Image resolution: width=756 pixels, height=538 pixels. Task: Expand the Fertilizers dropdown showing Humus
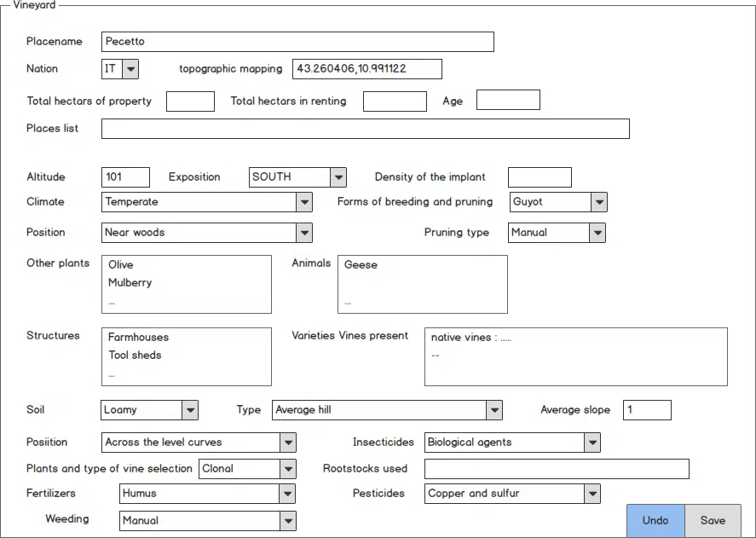point(207,494)
